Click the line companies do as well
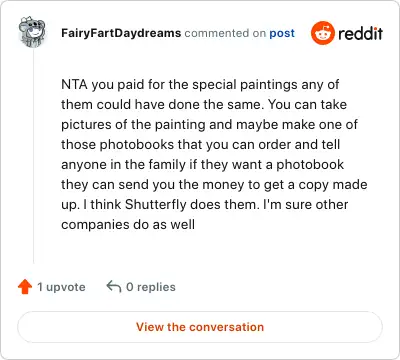Image resolution: width=400 pixels, height=360 pixels. coord(128,224)
